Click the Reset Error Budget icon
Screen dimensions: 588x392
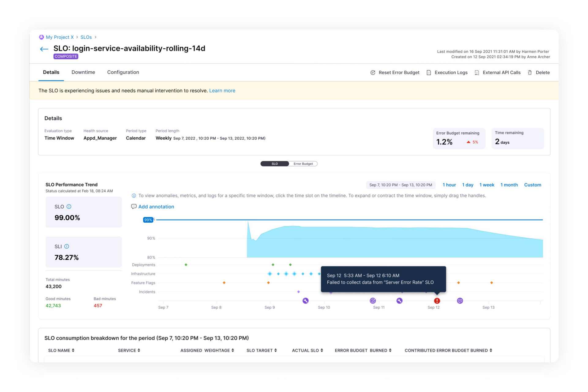(373, 73)
